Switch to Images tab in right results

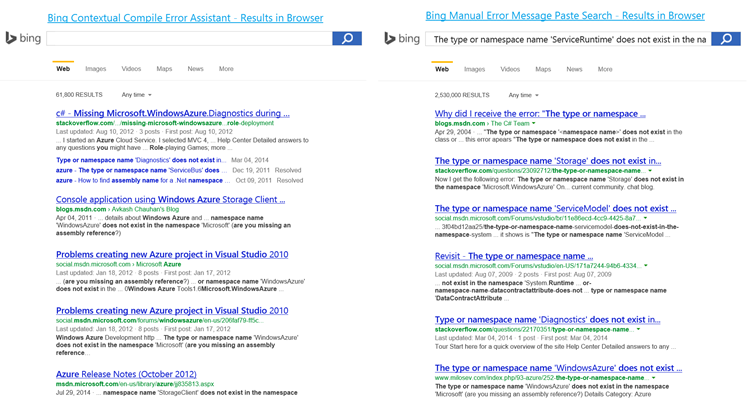tap(474, 69)
